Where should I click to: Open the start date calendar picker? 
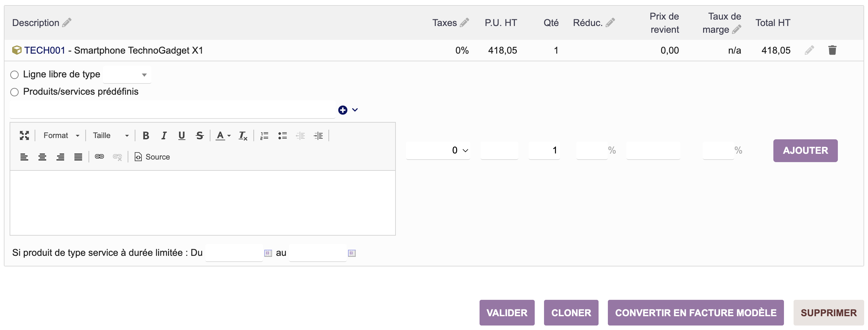[268, 253]
